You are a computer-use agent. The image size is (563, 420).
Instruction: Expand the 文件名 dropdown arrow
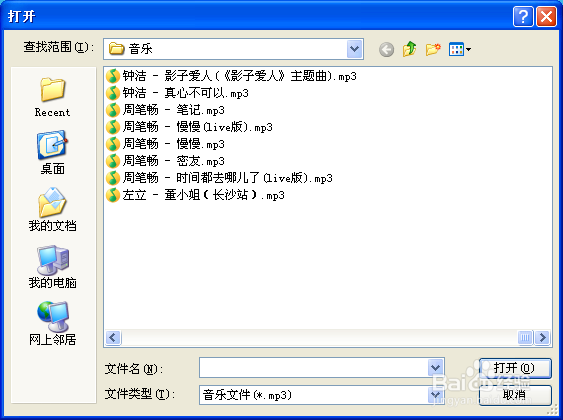tap(436, 368)
